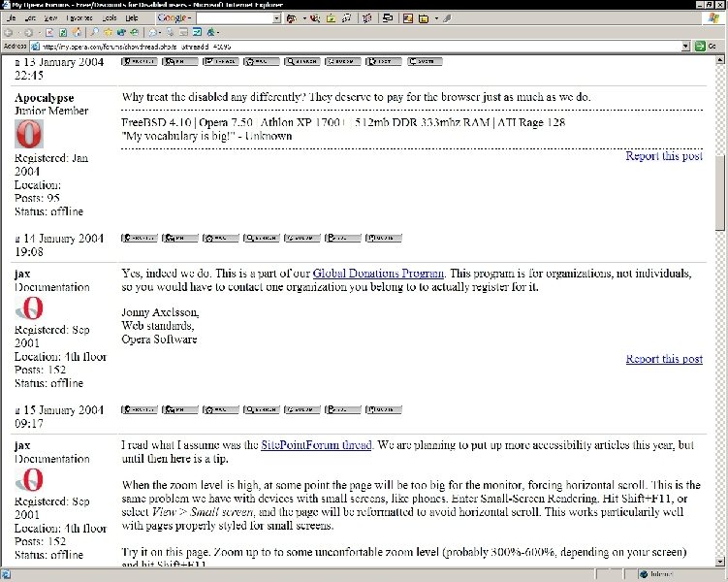Open the Edit menu
The width and height of the screenshot is (728, 582).
(30, 18)
